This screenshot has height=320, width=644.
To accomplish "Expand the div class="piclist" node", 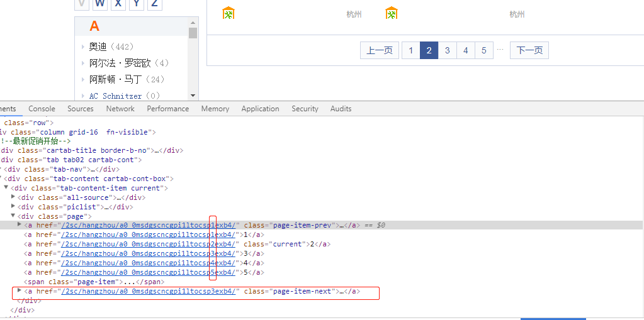I will click(14, 207).
